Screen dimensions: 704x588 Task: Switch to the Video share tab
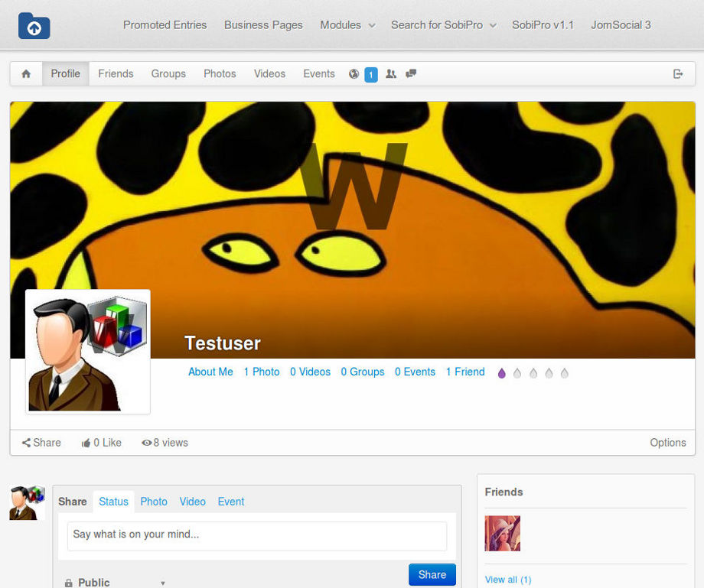(193, 502)
